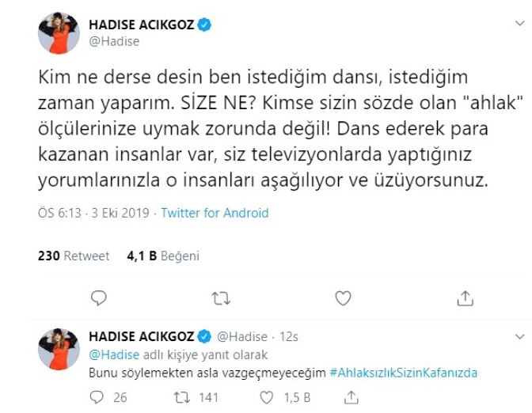
Task: Click the share icon under the main tweet
Action: (x=465, y=298)
